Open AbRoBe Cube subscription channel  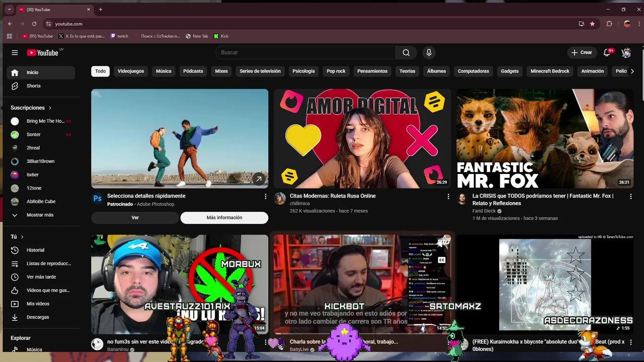click(x=41, y=202)
